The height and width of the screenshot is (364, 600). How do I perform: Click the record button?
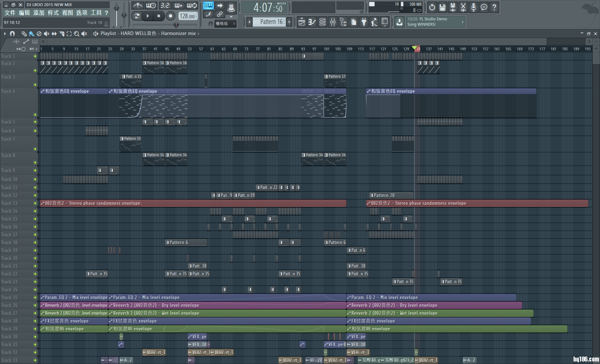170,16
